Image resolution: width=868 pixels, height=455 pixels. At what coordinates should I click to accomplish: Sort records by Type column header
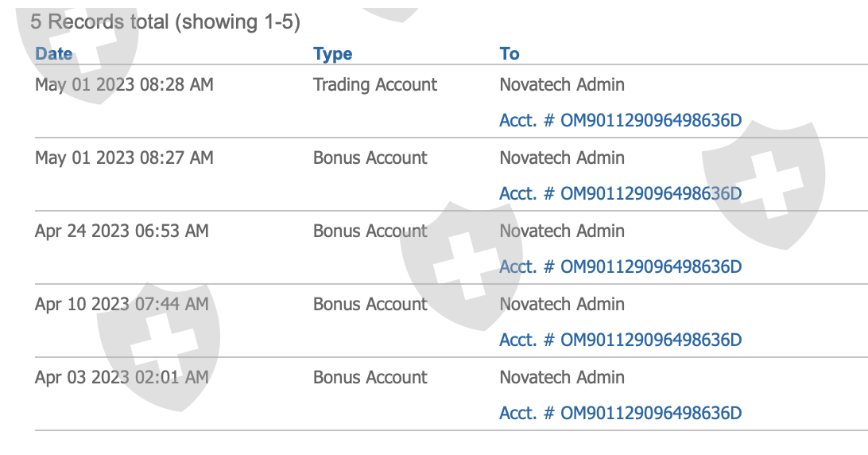click(333, 54)
